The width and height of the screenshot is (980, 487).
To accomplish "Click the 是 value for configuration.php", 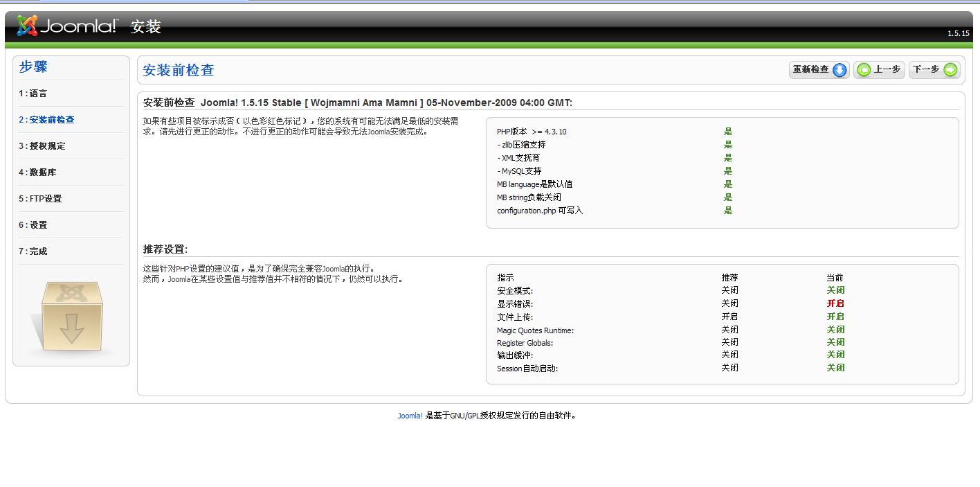I will point(728,211).
